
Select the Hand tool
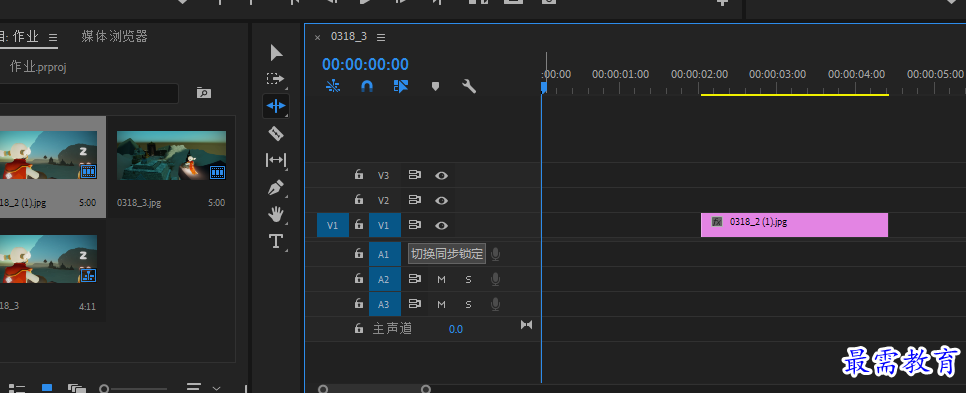[275, 214]
